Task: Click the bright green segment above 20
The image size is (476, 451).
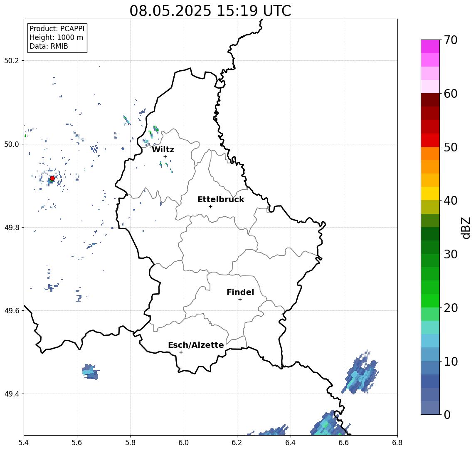Action: tap(430, 300)
